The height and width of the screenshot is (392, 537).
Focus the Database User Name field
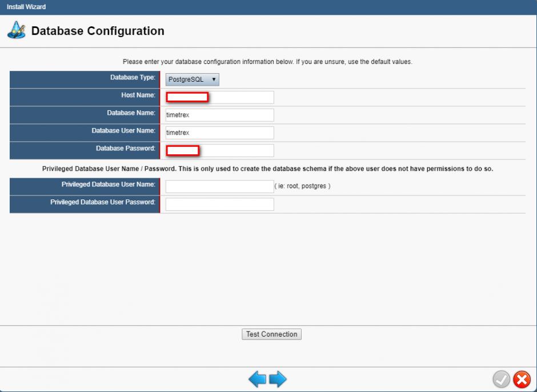click(x=220, y=133)
